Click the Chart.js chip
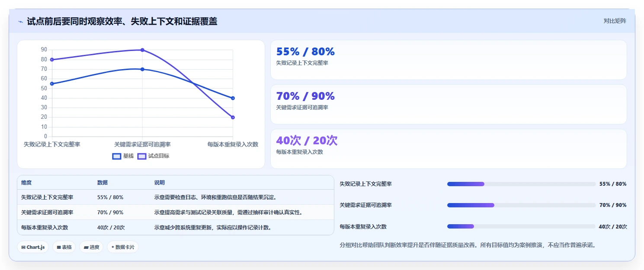 point(33,247)
